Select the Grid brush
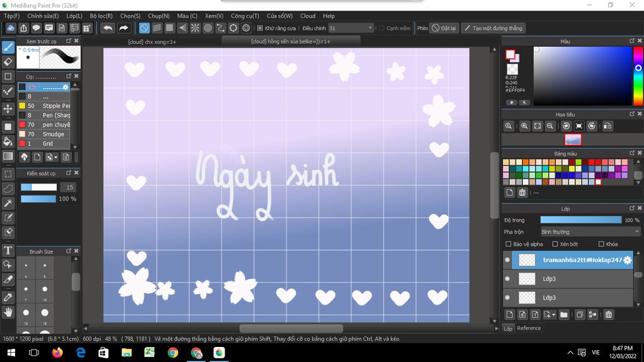Image resolution: width=644 pixels, height=362 pixels. click(x=45, y=144)
